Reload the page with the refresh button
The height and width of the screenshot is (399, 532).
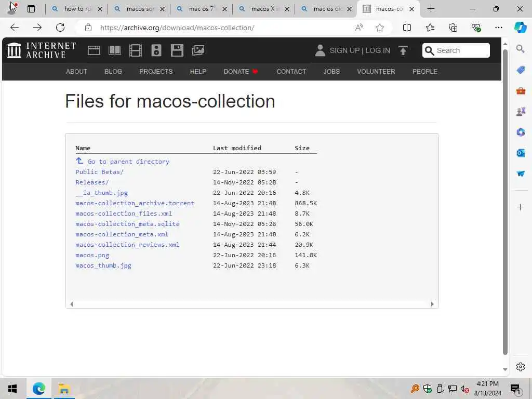(60, 28)
